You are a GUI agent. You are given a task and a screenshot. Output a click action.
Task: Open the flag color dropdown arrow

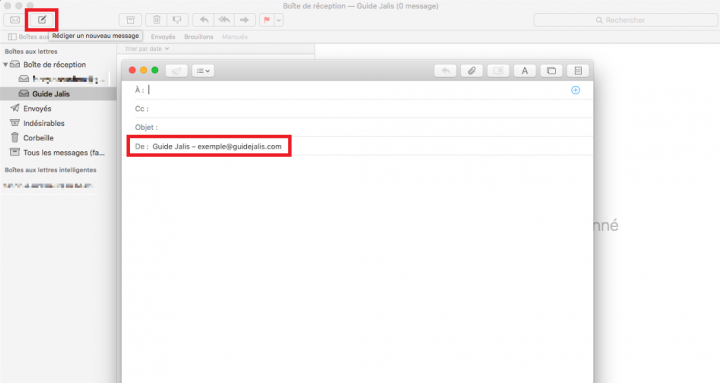[x=279, y=20]
